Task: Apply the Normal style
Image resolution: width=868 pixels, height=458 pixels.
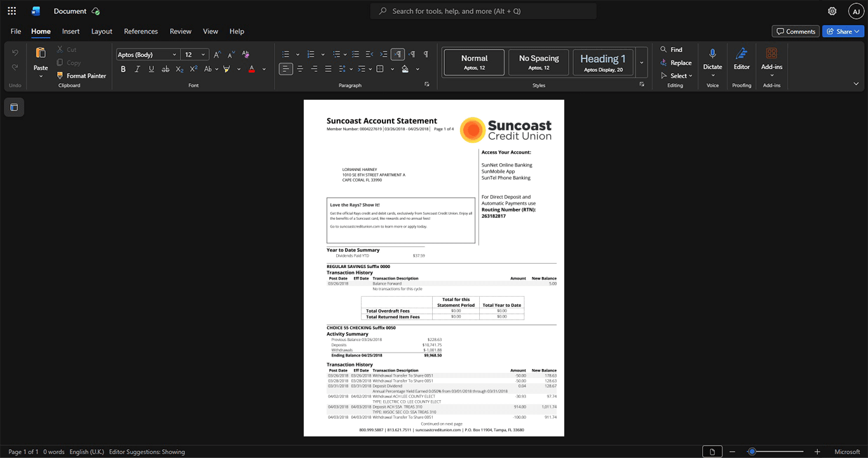Action: coord(474,62)
